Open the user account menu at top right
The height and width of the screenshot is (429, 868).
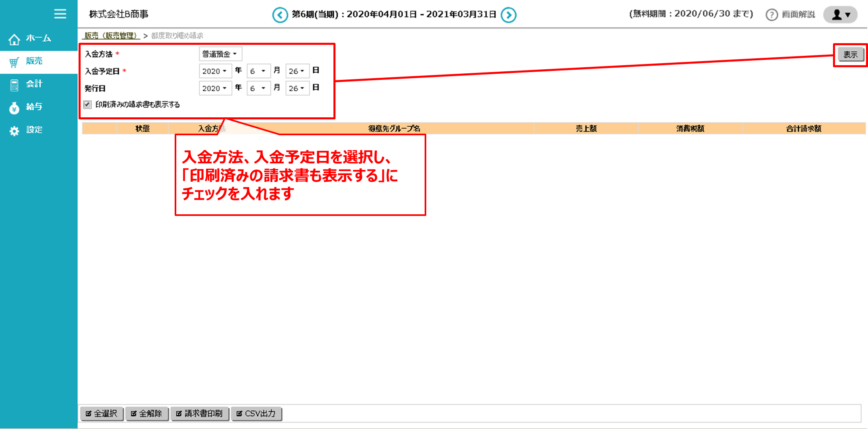(x=840, y=15)
